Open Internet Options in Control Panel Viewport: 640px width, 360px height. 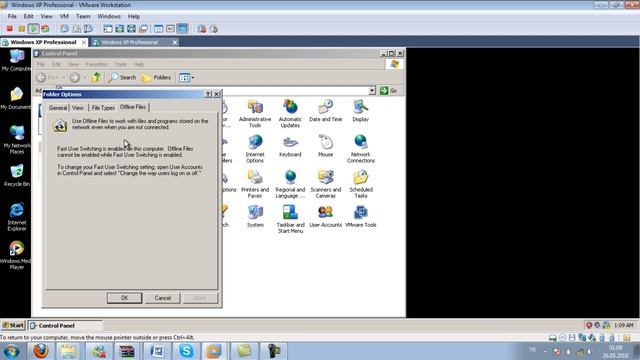tap(255, 149)
